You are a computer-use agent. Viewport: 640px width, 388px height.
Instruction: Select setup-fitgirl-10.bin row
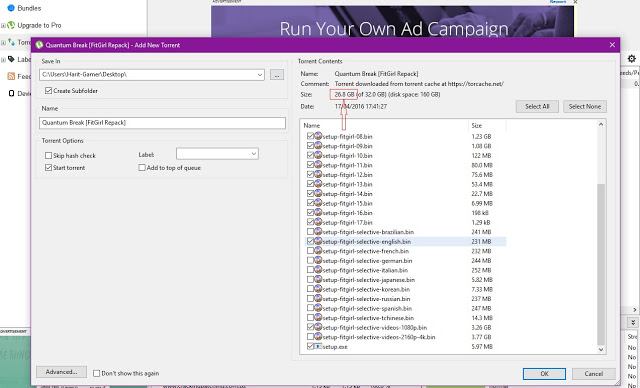tap(406, 155)
